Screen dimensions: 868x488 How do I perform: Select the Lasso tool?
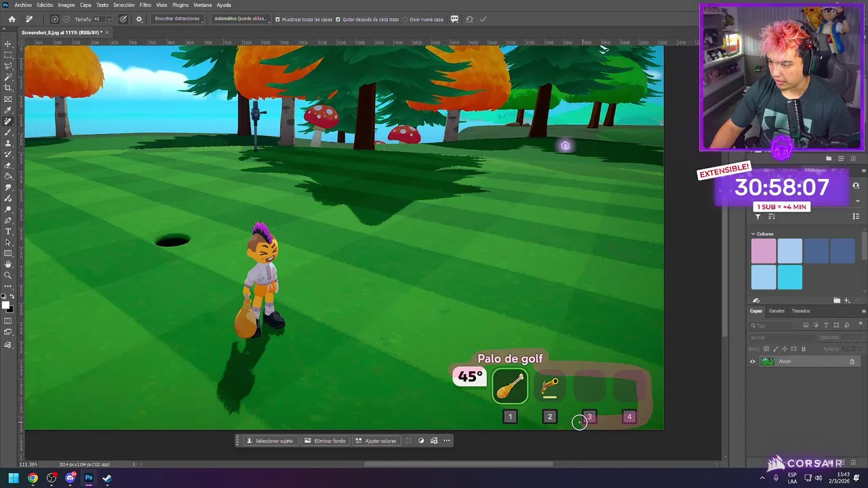click(8, 66)
